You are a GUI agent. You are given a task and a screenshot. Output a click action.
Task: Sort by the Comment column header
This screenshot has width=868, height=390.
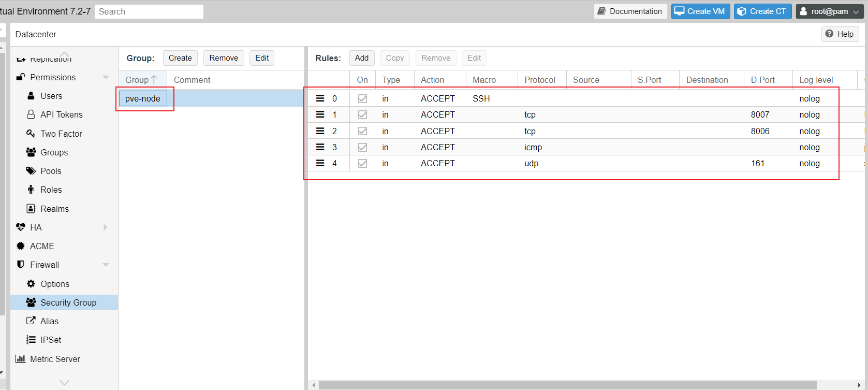(235, 80)
